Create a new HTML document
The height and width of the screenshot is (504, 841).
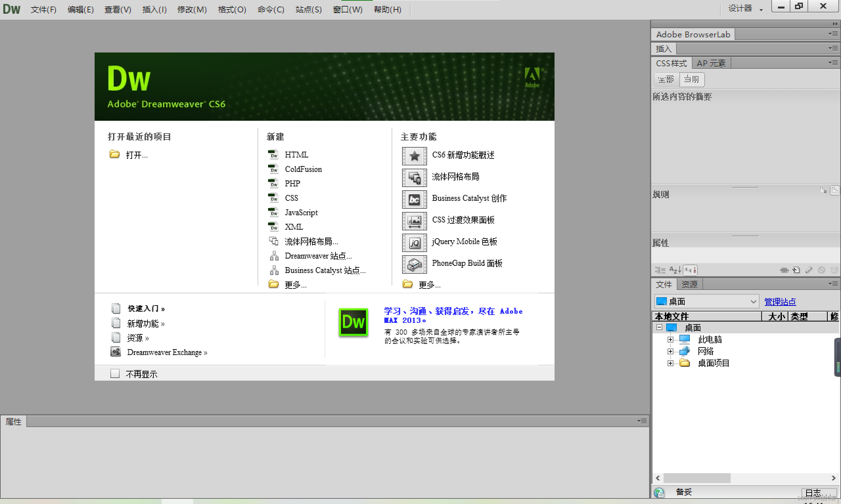pyautogui.click(x=296, y=155)
